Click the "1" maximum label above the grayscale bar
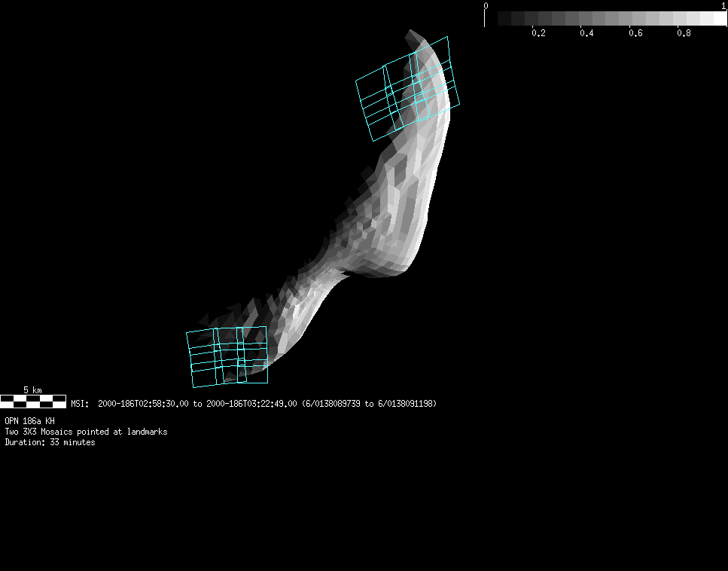 (723, 5)
